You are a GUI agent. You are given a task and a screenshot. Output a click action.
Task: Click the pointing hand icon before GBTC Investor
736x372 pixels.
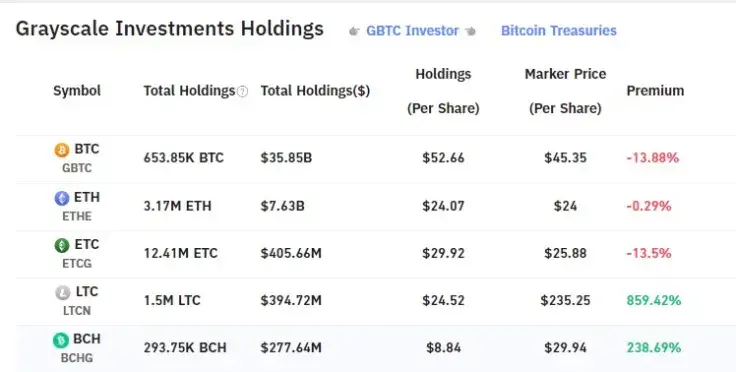[x=354, y=31]
